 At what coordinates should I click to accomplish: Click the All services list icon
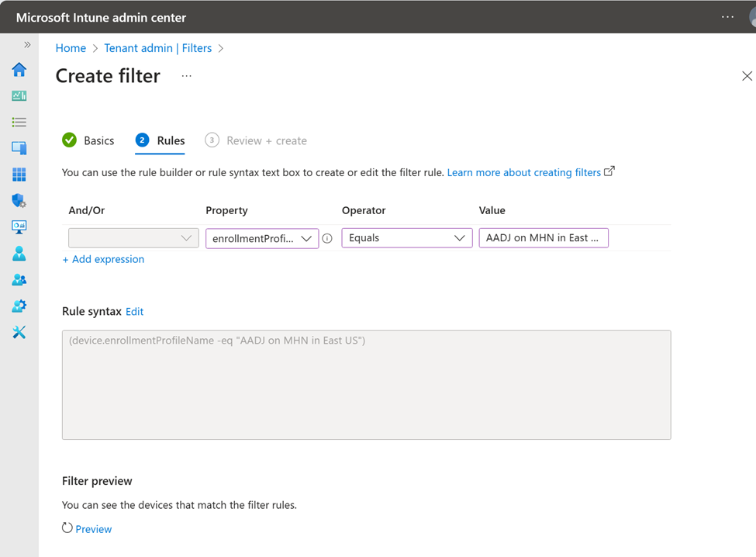pyautogui.click(x=19, y=123)
